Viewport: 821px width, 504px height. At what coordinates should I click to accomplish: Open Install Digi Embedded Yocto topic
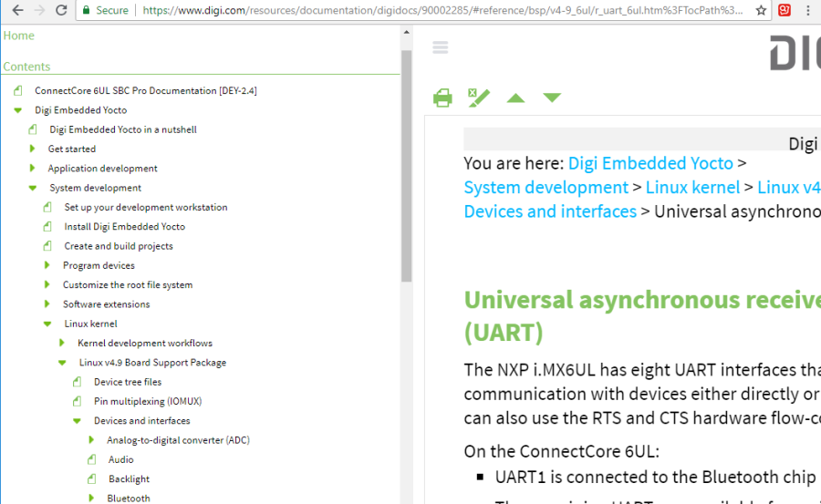pyautogui.click(x=125, y=227)
